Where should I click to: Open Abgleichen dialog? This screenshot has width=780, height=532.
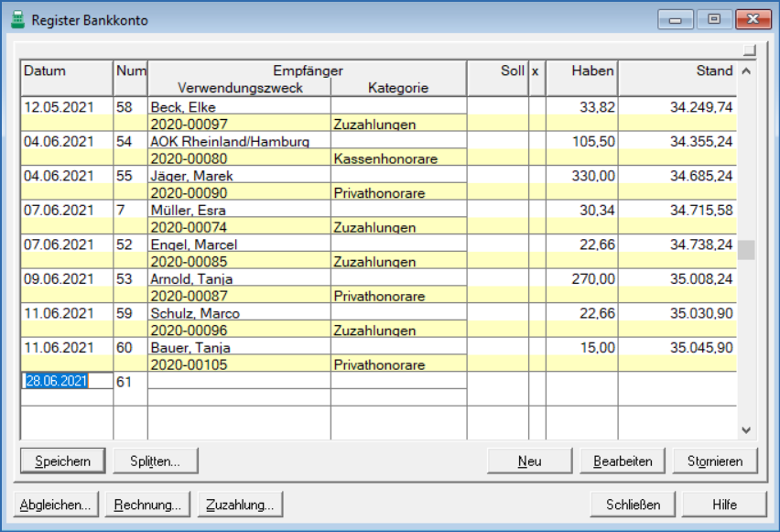point(55,505)
